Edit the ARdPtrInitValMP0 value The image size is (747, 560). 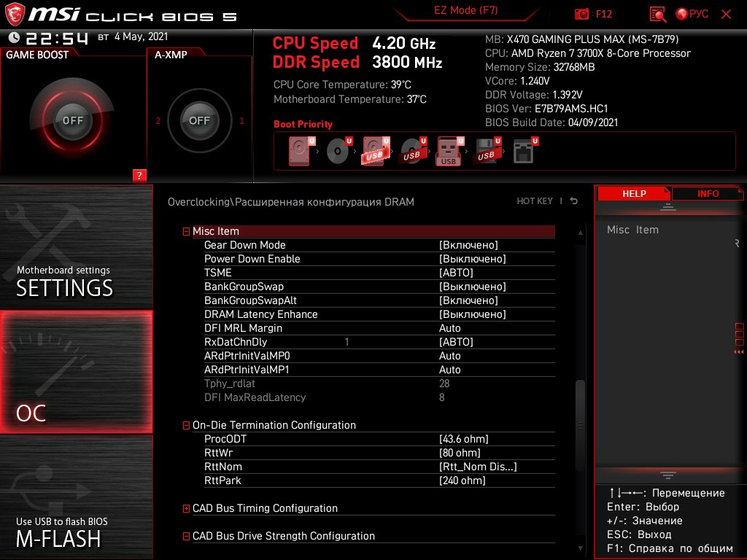click(x=449, y=356)
